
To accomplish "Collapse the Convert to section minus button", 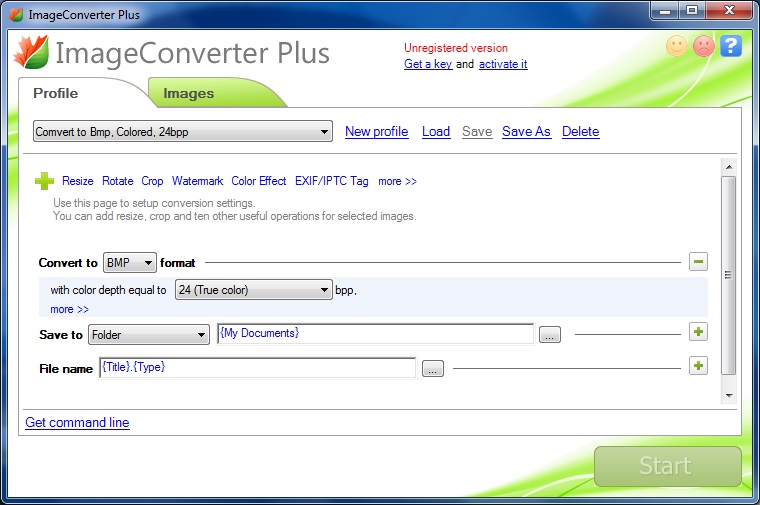I will [x=698, y=262].
